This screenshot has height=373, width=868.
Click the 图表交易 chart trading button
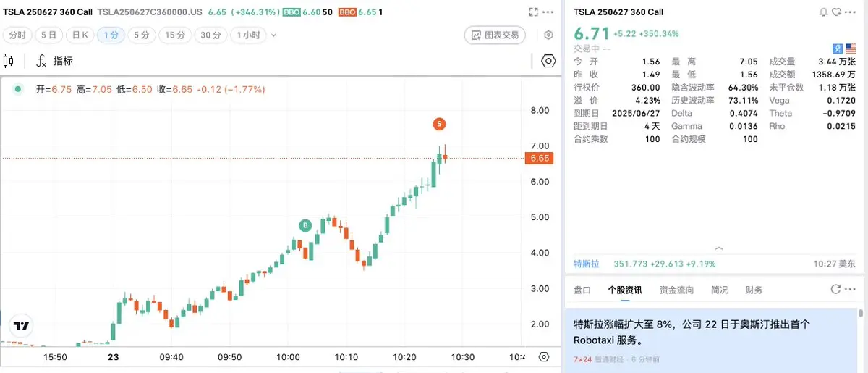click(x=495, y=35)
